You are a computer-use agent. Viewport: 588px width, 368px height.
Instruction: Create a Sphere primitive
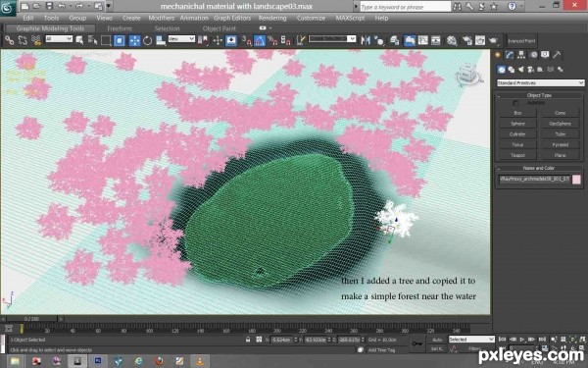[x=517, y=124]
